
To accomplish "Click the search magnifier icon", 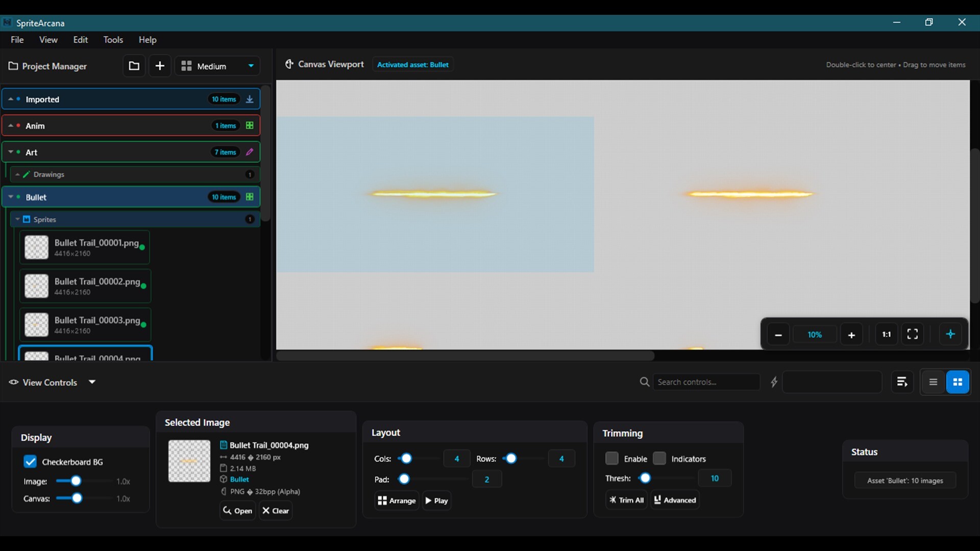I will (x=645, y=382).
